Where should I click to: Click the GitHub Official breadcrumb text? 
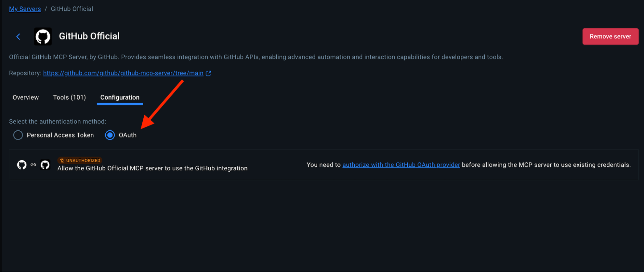click(x=72, y=9)
